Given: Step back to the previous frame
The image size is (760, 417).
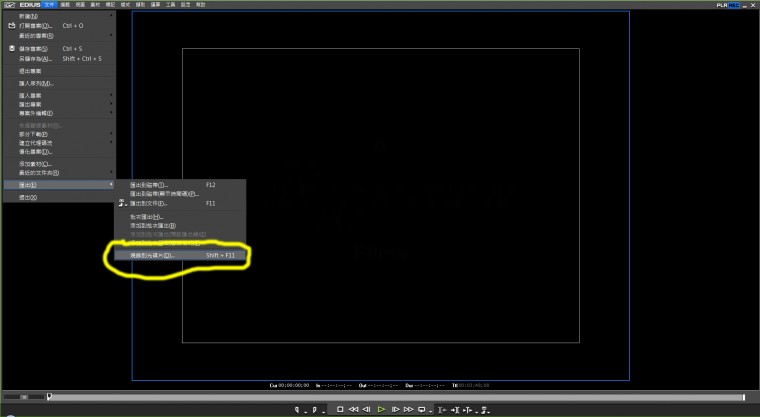Looking at the screenshot, I should pos(367,410).
